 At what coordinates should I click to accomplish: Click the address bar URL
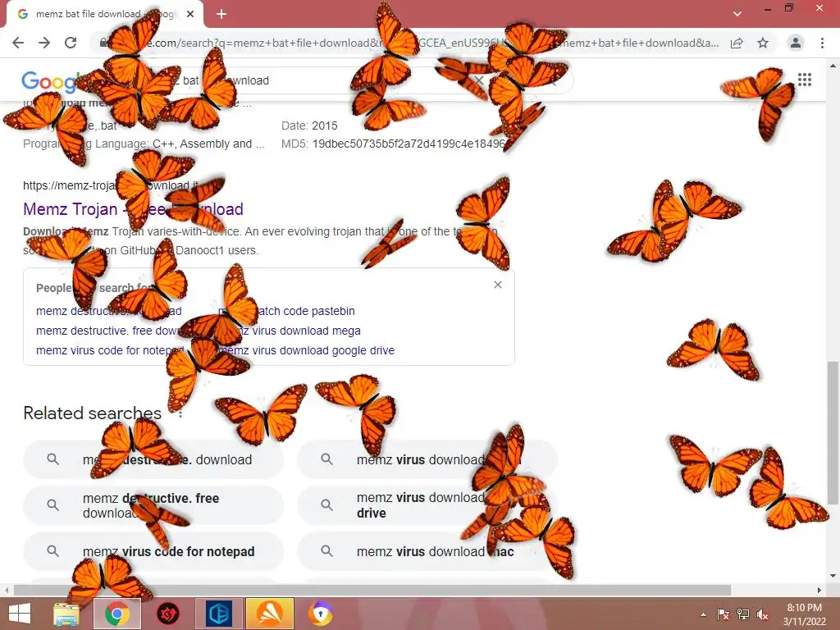[407, 43]
